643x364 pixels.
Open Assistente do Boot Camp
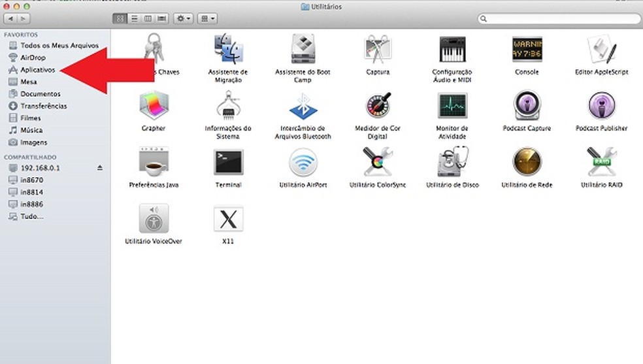pos(303,50)
